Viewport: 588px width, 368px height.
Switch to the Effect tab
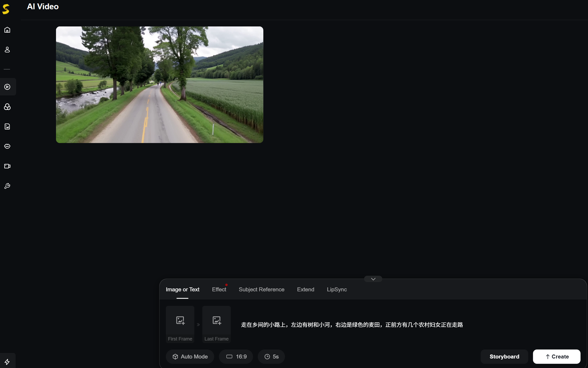coord(219,289)
